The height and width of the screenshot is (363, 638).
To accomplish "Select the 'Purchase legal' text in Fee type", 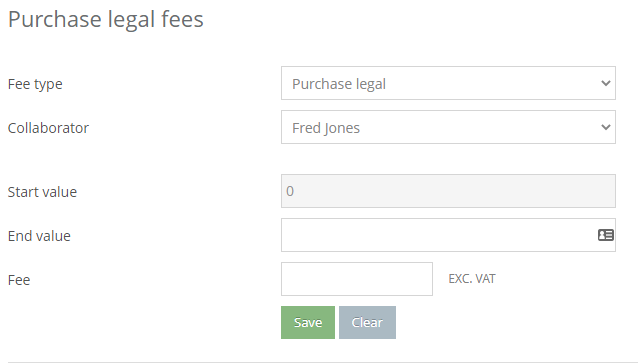I will [x=339, y=84].
